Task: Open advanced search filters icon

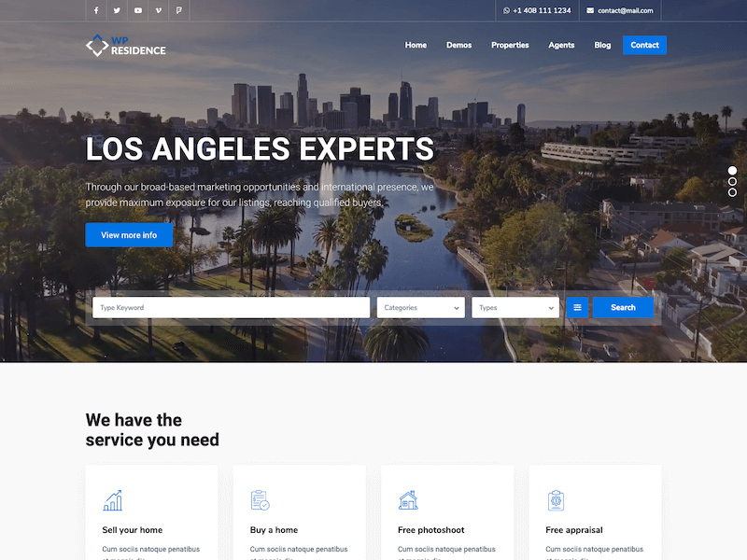Action: (577, 307)
